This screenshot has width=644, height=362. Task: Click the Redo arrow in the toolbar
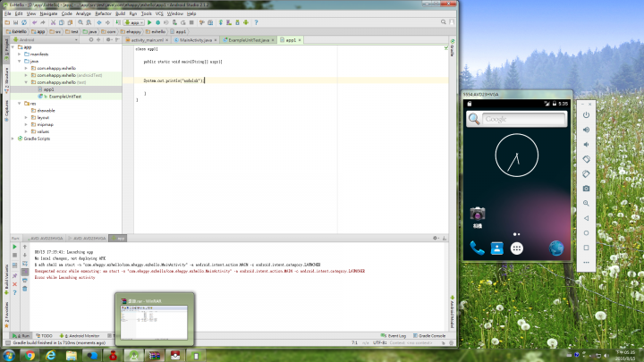coord(43,22)
